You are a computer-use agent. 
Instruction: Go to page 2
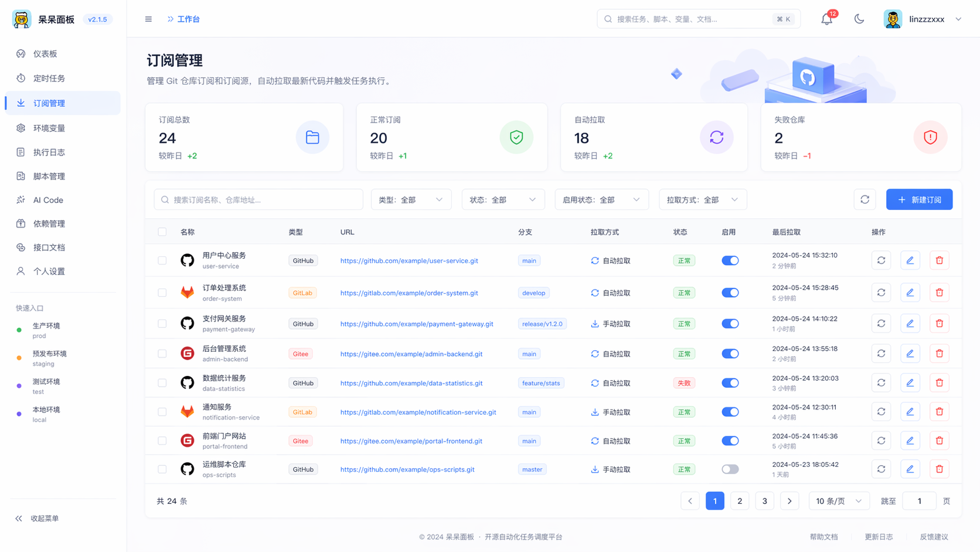click(740, 501)
